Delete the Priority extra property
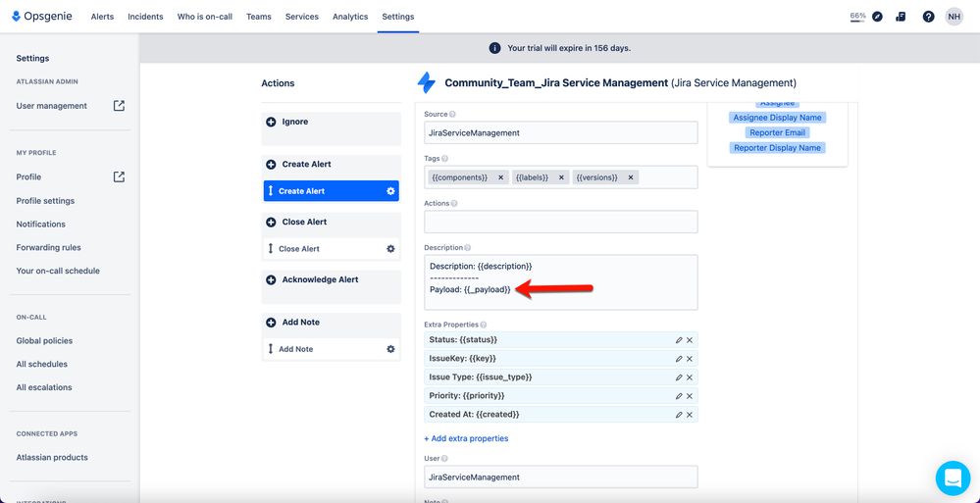 tap(690, 396)
